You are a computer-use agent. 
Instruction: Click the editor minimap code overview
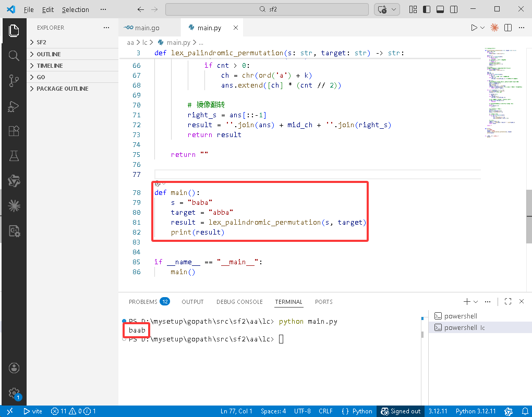[x=503, y=92]
